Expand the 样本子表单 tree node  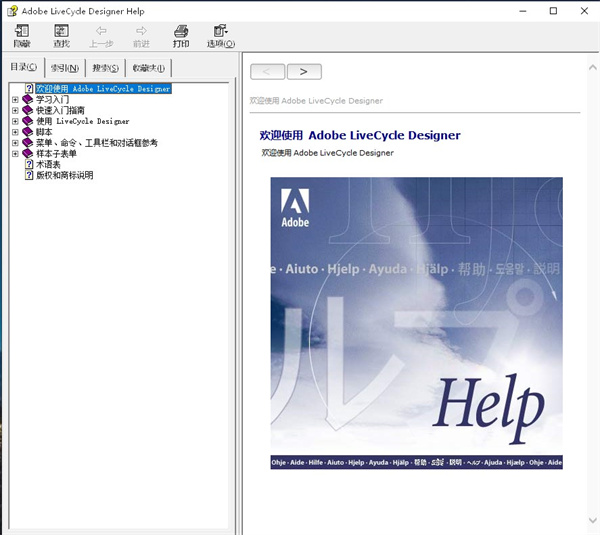(15, 154)
